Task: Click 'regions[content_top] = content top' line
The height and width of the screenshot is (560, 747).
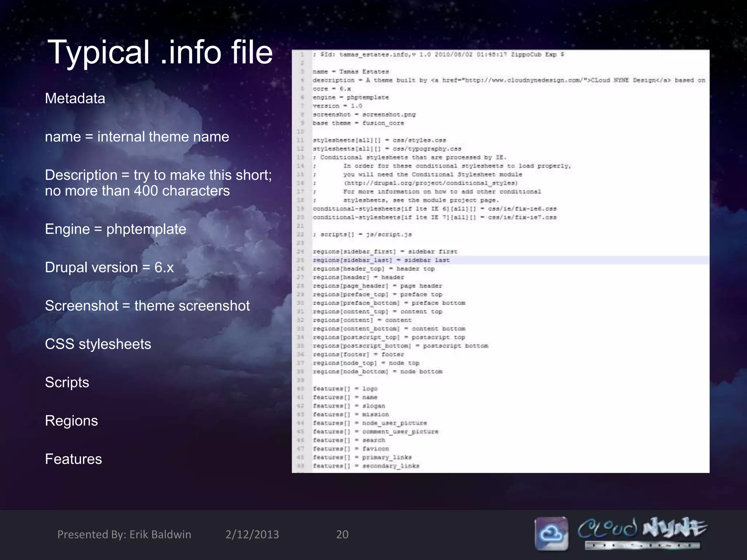Action: coord(377,311)
